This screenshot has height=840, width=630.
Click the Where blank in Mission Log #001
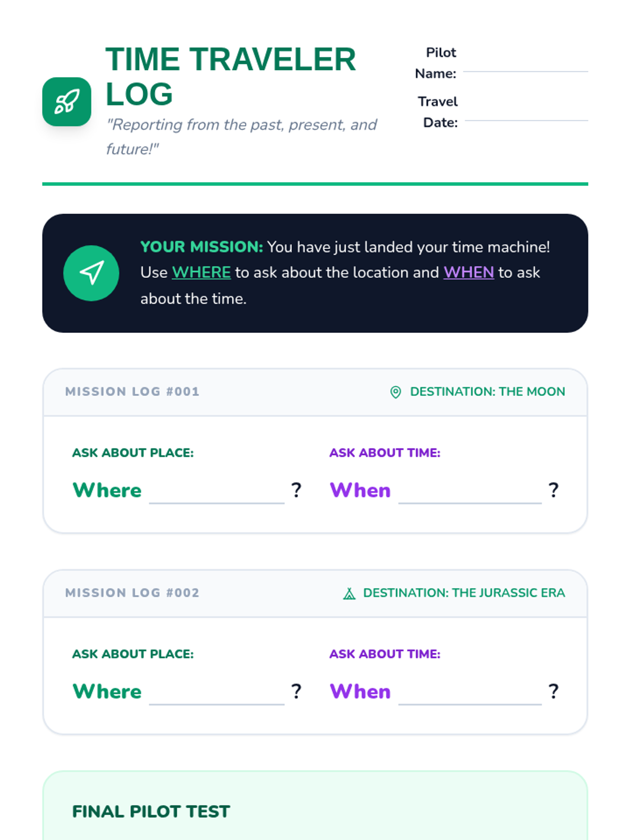(x=216, y=495)
